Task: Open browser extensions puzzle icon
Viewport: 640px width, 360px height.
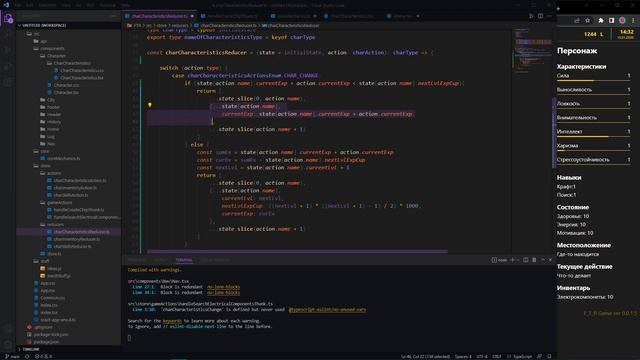Action: click(x=601, y=20)
